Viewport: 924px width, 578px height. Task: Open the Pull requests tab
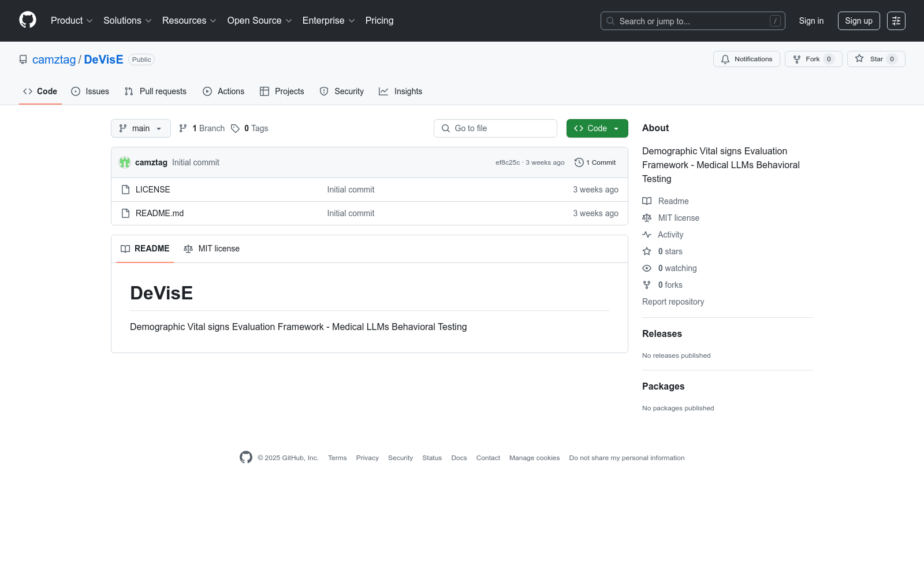tap(155, 91)
